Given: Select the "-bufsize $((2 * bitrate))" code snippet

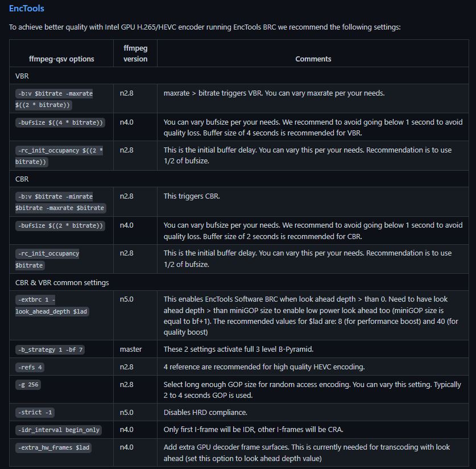Looking at the screenshot, I should 60,226.
